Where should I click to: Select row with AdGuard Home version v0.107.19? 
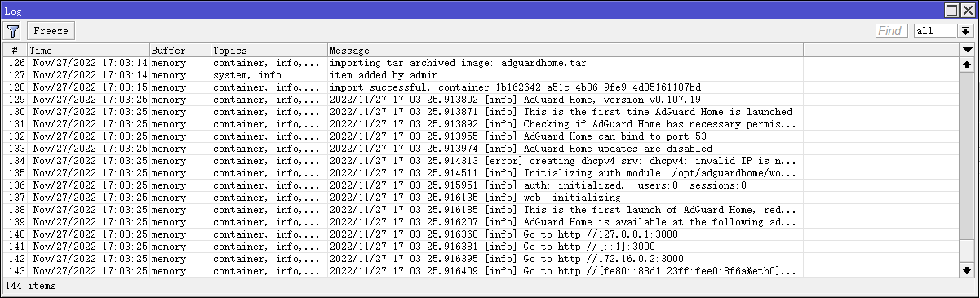(x=481, y=100)
